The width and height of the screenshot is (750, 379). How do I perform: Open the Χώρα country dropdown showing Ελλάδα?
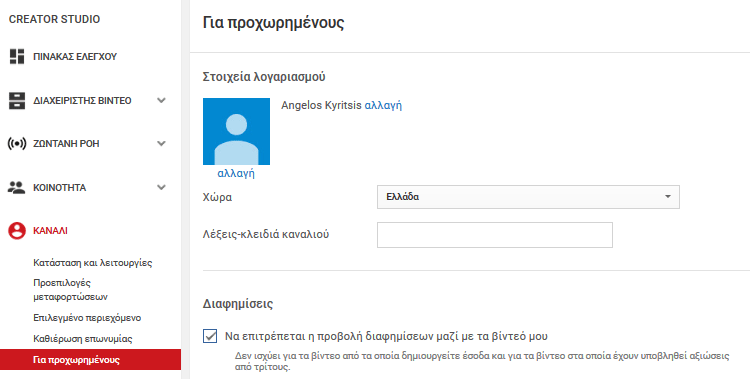[528, 197]
